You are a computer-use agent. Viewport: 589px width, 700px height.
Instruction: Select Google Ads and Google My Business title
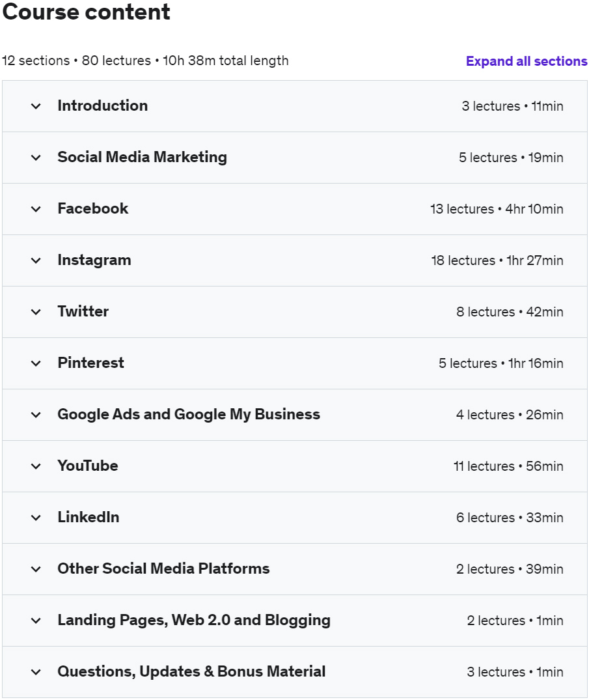[189, 414]
